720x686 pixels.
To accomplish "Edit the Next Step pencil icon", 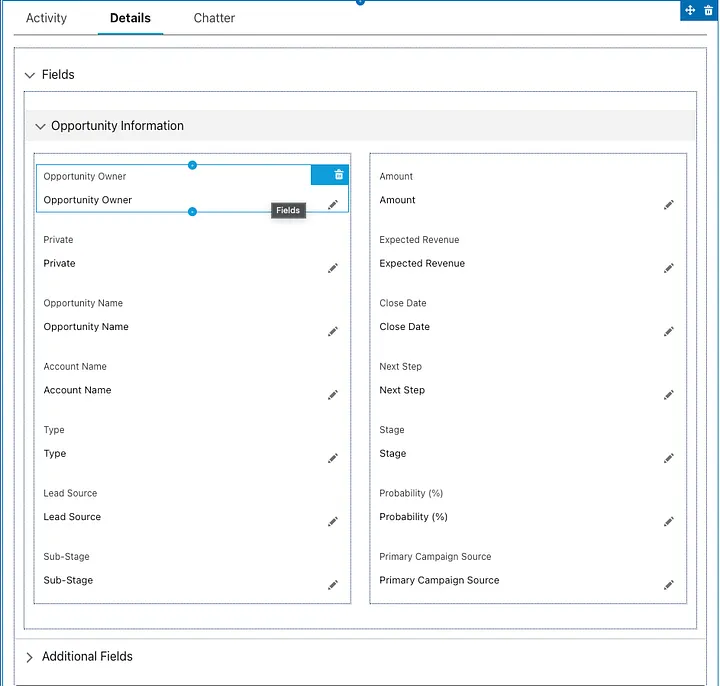I will [x=669, y=395].
